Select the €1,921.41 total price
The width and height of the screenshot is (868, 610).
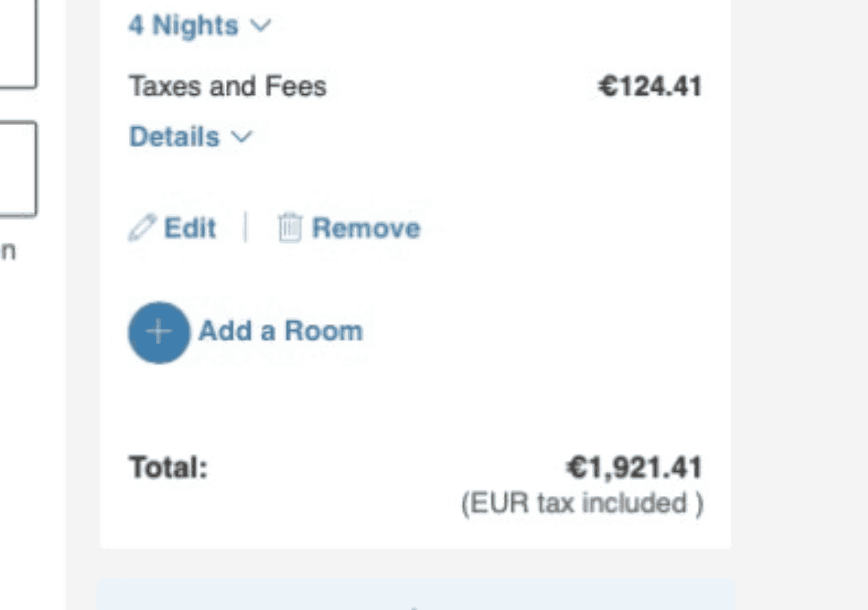(x=635, y=468)
